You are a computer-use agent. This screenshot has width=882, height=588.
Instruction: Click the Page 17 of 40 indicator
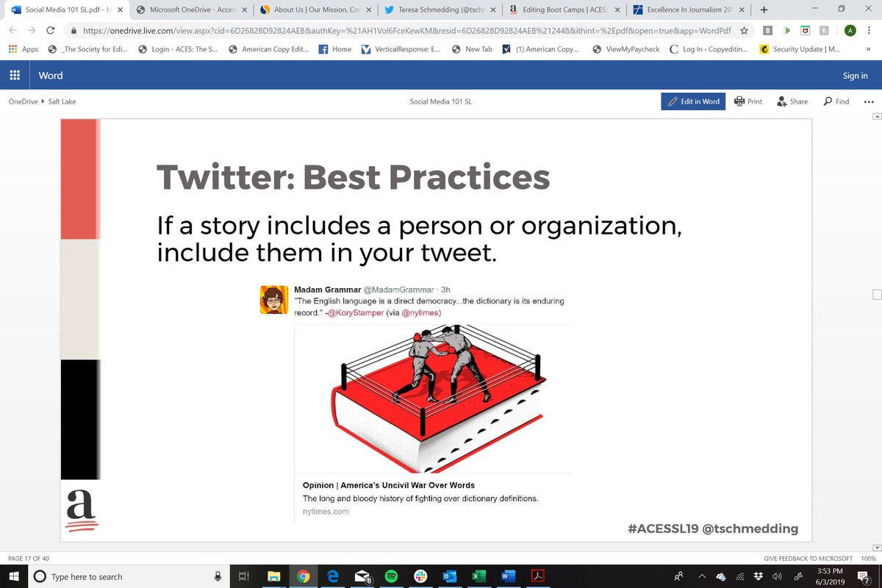pyautogui.click(x=29, y=558)
